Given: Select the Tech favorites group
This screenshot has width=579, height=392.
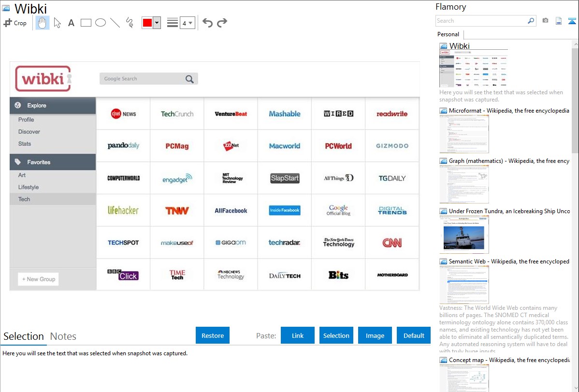Looking at the screenshot, I should coord(53,199).
